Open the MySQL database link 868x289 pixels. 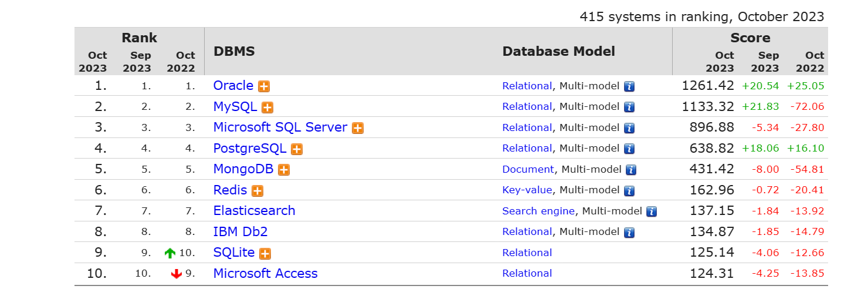point(235,107)
